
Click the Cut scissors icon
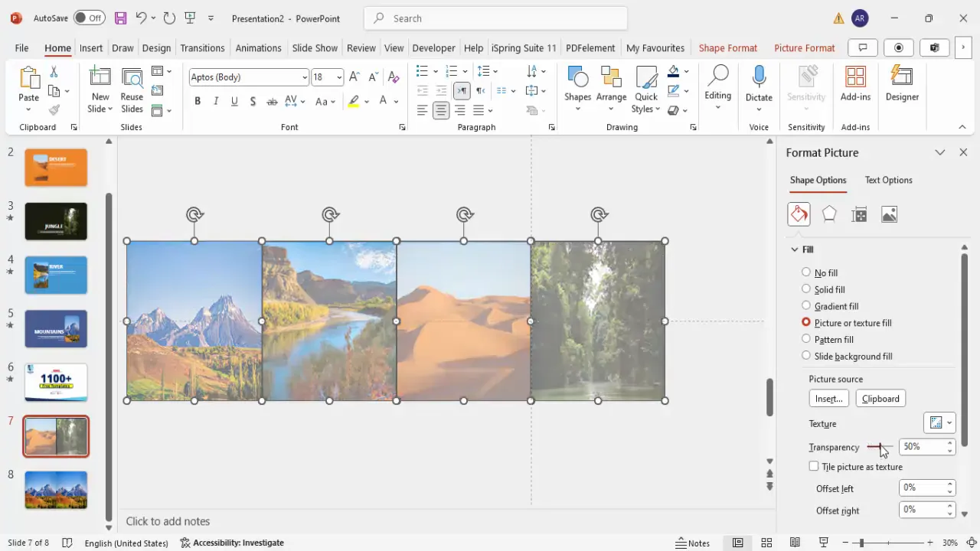pos(54,72)
